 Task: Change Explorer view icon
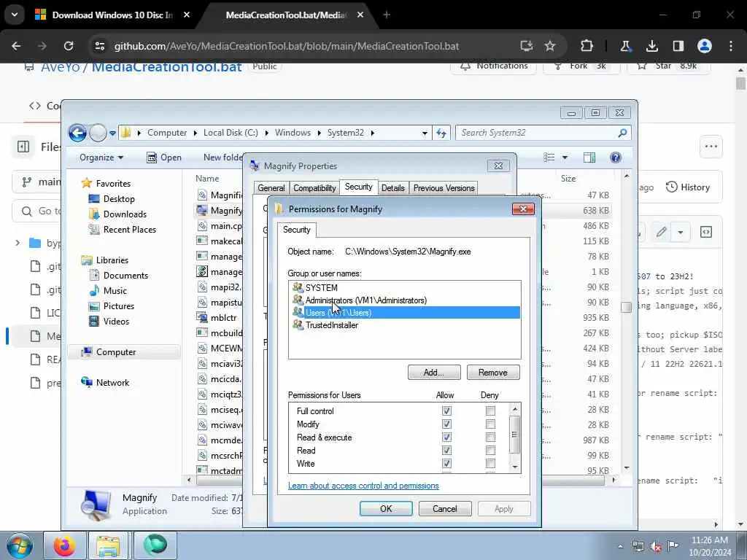pyautogui.click(x=549, y=157)
